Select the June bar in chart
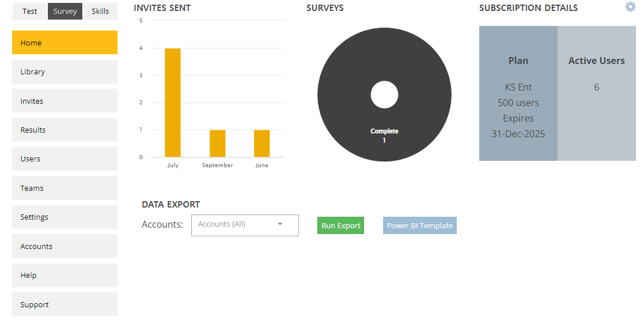This screenshot has height=328, width=644. click(x=262, y=144)
